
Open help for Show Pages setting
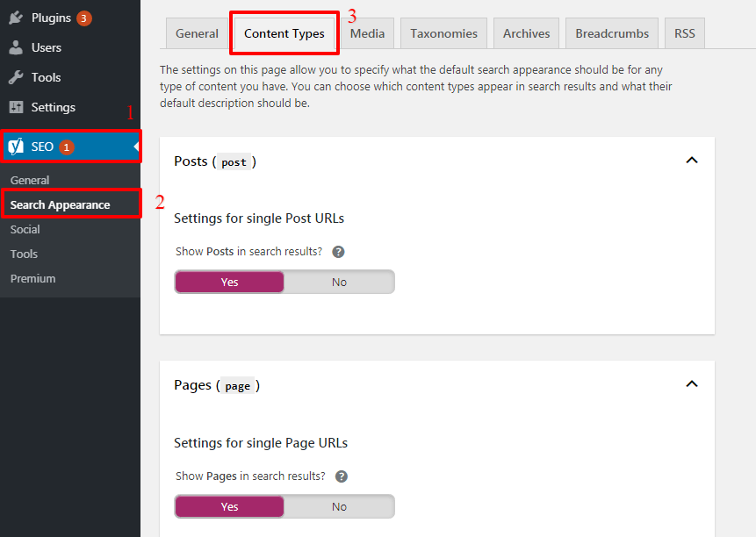(341, 476)
